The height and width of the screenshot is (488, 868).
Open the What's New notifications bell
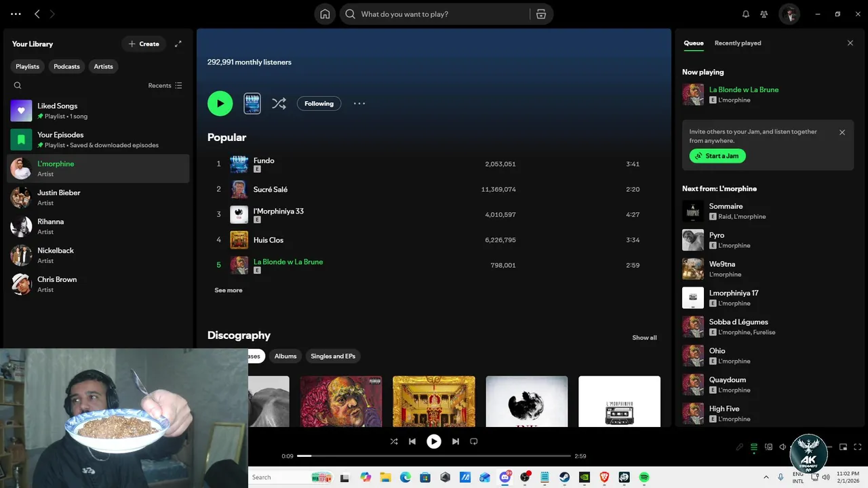746,14
